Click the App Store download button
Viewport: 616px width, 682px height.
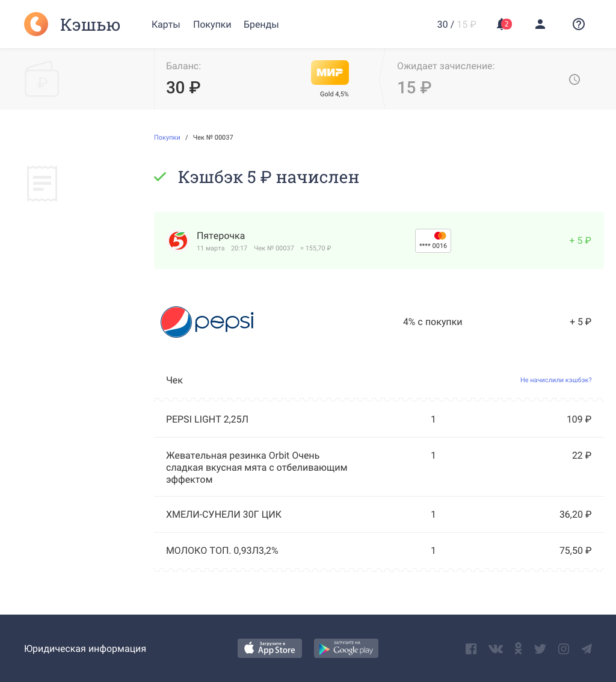coord(269,648)
